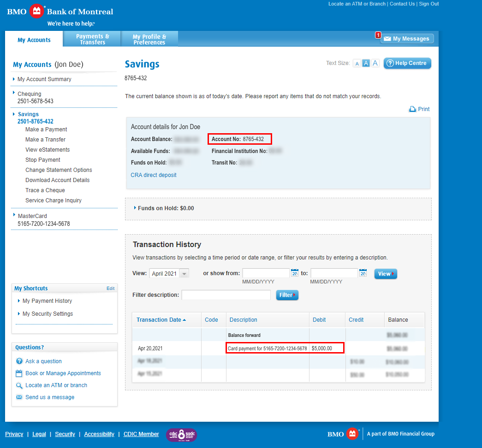Select the largest text size option
Screen dimensions: 482x448
point(375,64)
